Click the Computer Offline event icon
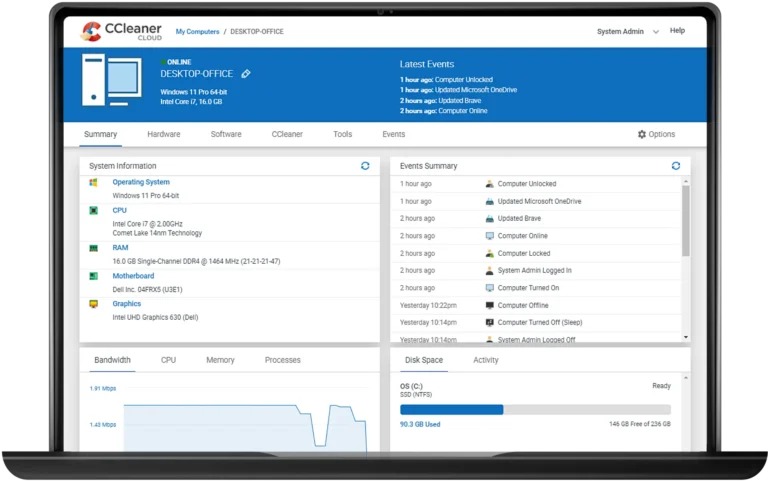768x481 pixels. pyautogui.click(x=489, y=305)
